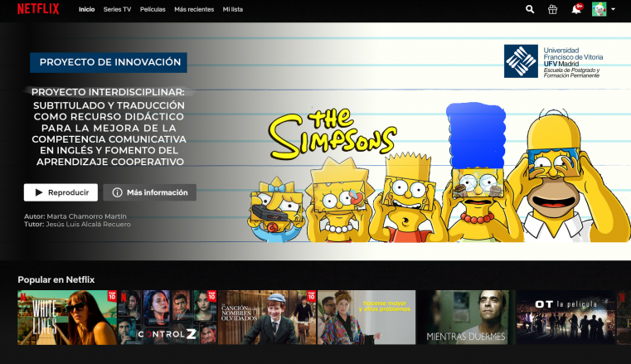
Task: Open the OT la película thumbnail
Action: (x=565, y=318)
